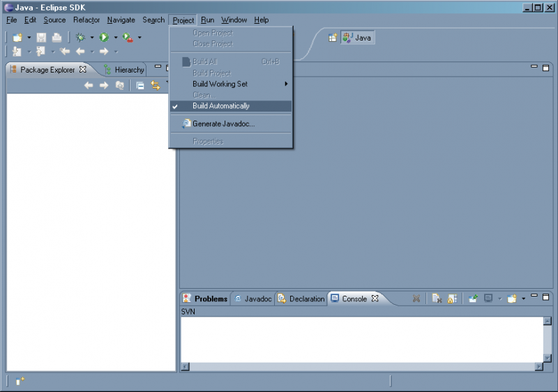558x392 pixels.
Task: Click the Debug bug icon
Action: click(x=80, y=38)
